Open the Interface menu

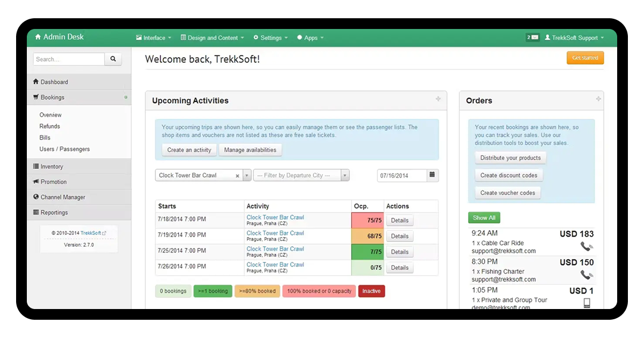point(153,38)
